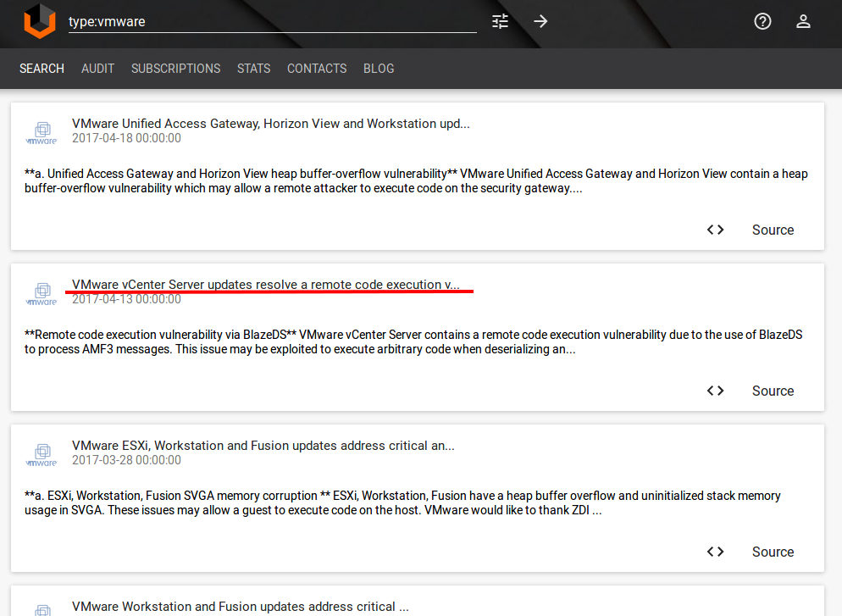This screenshot has width=842, height=616.
Task: Click the type:vmware search field
Action: pyautogui.click(x=272, y=21)
